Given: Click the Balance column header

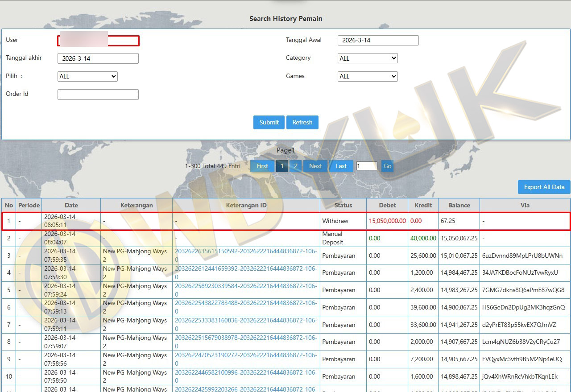Looking at the screenshot, I should click(459, 205).
